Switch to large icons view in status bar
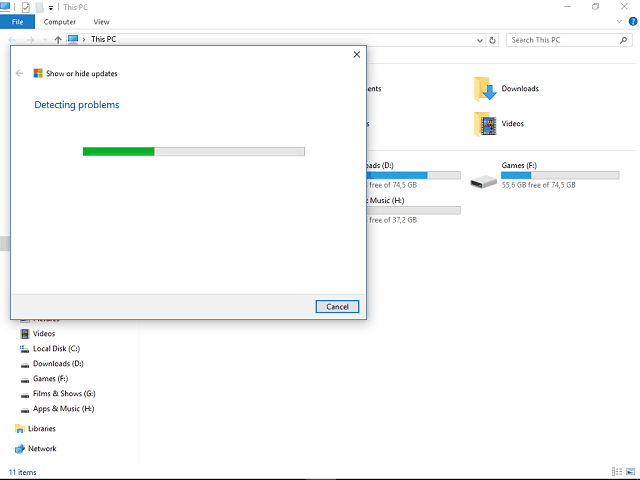 coord(631,471)
